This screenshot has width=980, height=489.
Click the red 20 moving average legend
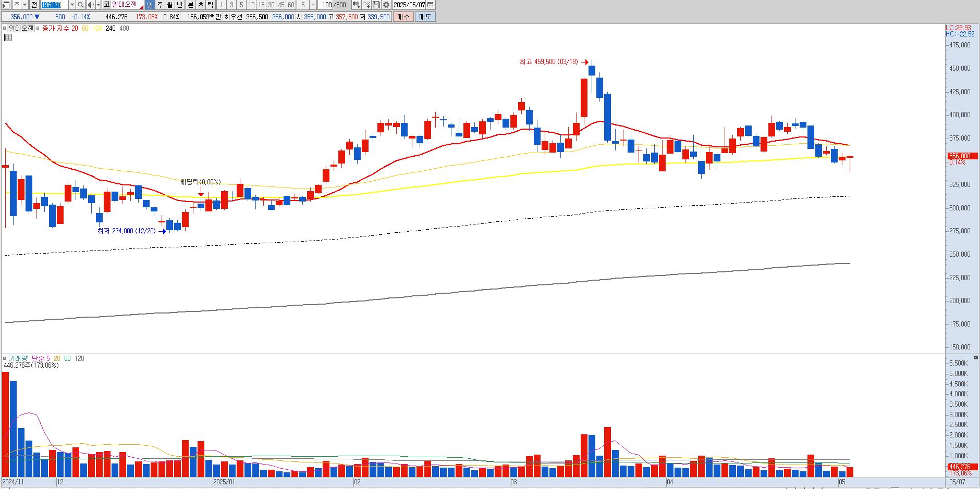75,29
